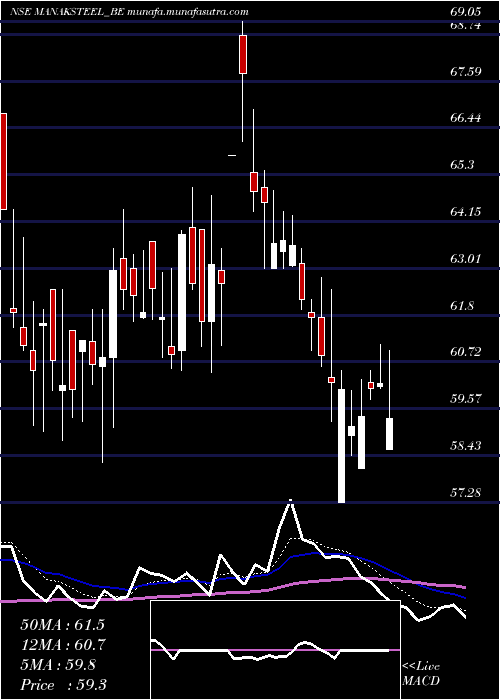Click the large red candlestick at chart's left edge
The height and width of the screenshot is (700, 500).
coord(3,161)
